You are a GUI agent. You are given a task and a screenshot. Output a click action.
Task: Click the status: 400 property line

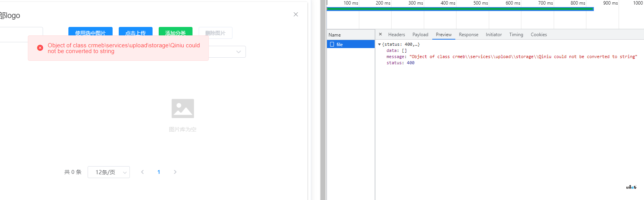pyautogui.click(x=400, y=63)
